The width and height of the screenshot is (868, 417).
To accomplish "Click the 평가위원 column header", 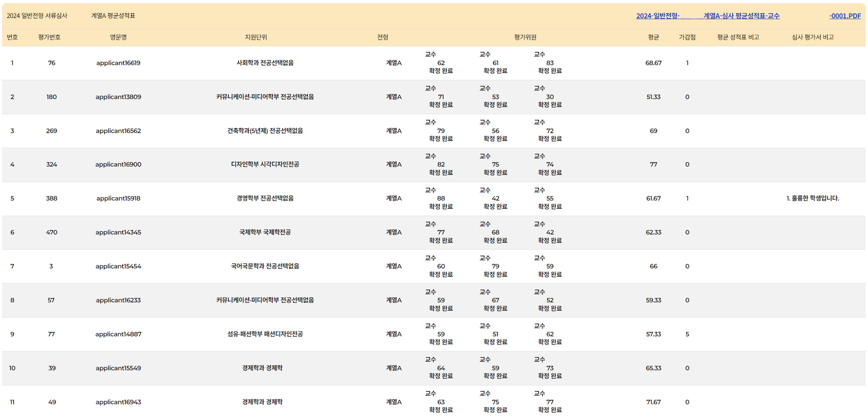I will (525, 37).
